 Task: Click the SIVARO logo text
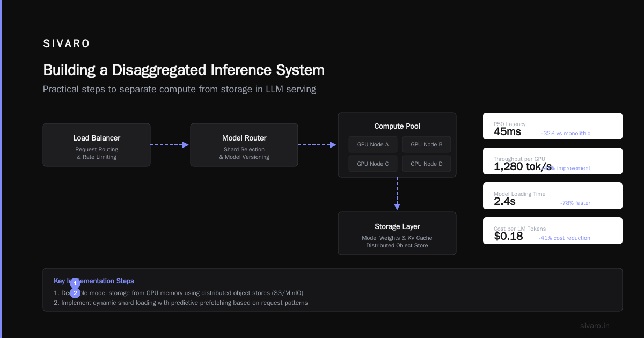67,44
